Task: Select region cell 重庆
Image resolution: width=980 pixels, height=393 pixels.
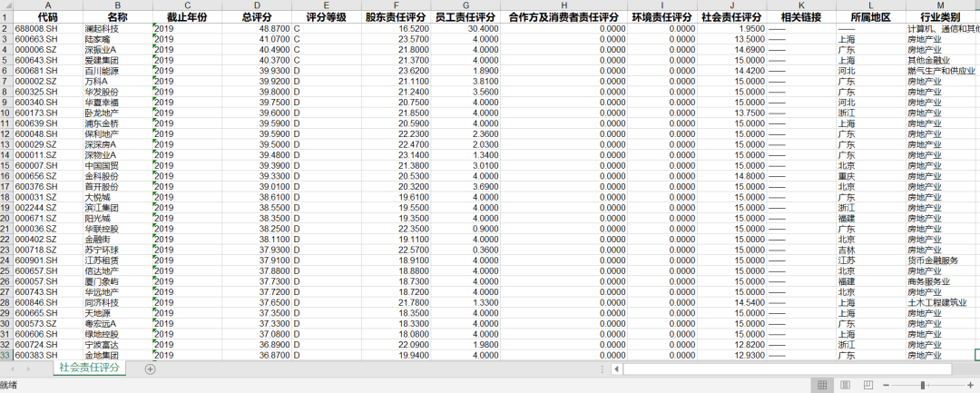Action: [871, 176]
